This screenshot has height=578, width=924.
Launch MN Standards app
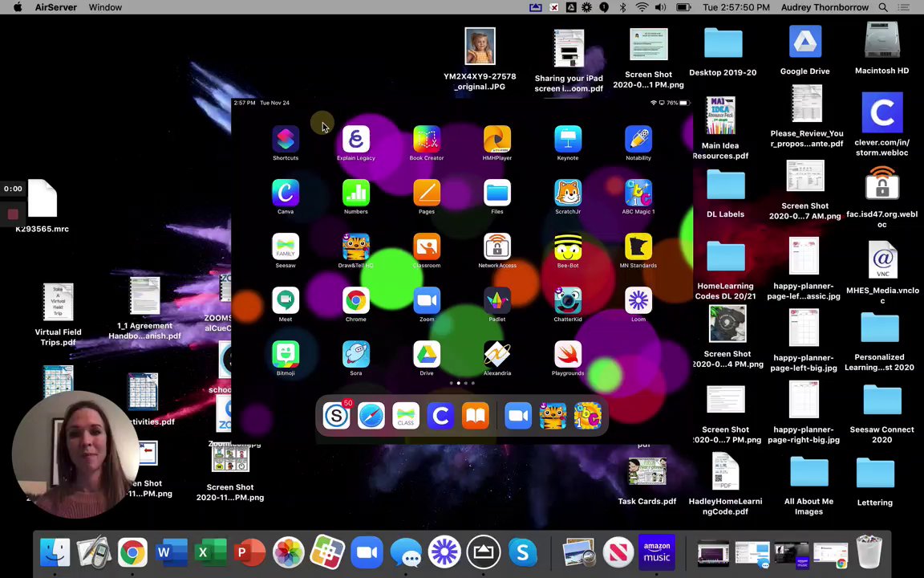click(x=638, y=246)
